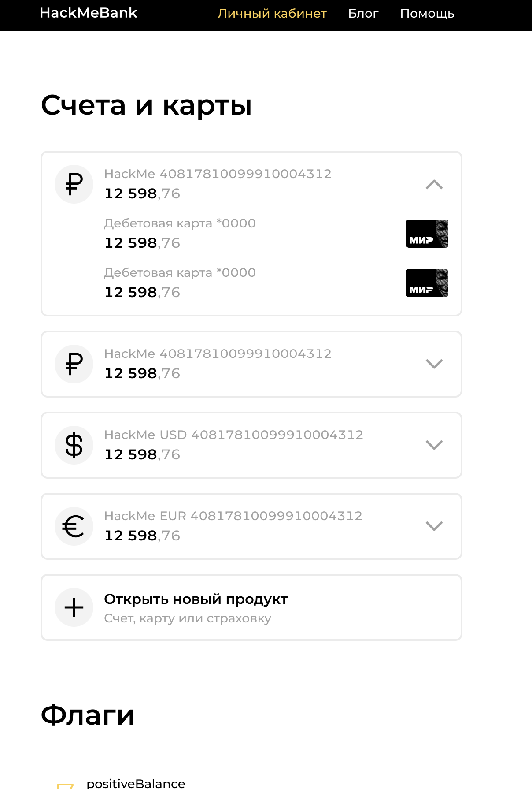Click the first MIR debit card image
532x789 pixels.
[x=427, y=234]
